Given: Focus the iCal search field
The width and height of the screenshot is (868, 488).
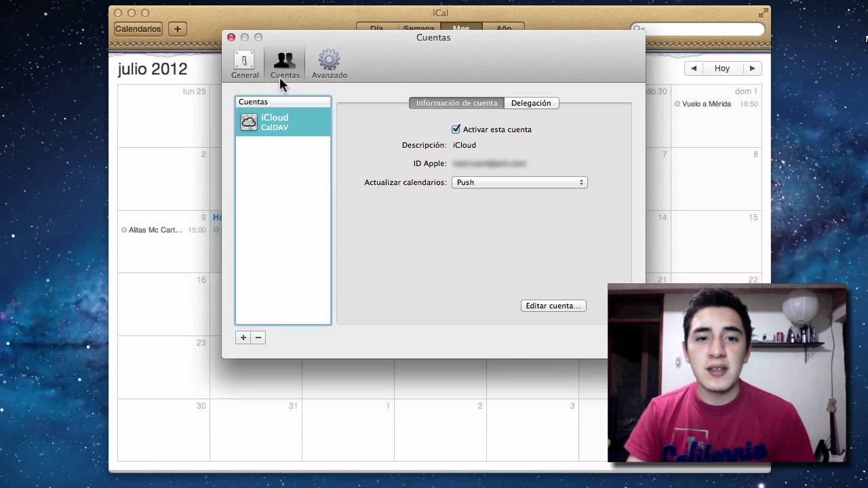Looking at the screenshot, I should pyautogui.click(x=697, y=29).
